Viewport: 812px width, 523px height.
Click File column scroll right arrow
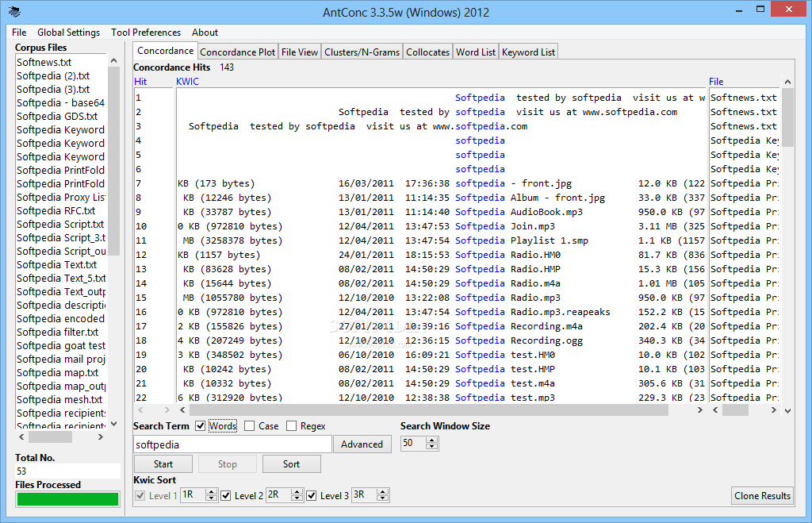774,410
